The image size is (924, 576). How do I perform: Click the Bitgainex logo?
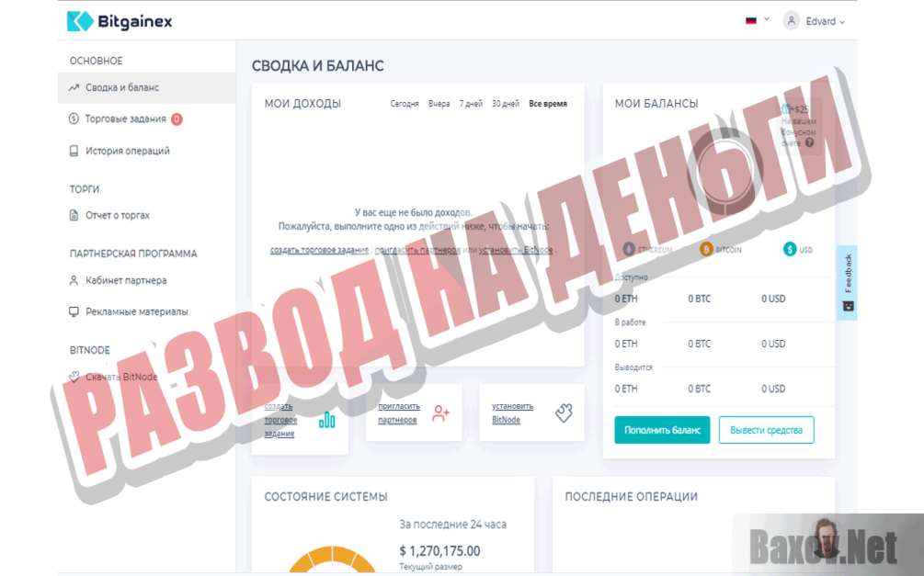tap(120, 21)
